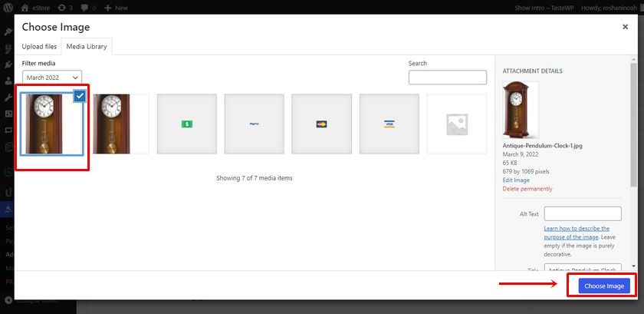Click the Delete permanently link
The width and height of the screenshot is (644, 314).
pos(527,189)
